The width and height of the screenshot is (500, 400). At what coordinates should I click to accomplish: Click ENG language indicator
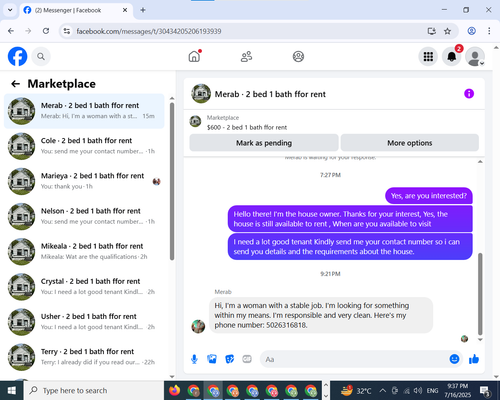pos(432,390)
